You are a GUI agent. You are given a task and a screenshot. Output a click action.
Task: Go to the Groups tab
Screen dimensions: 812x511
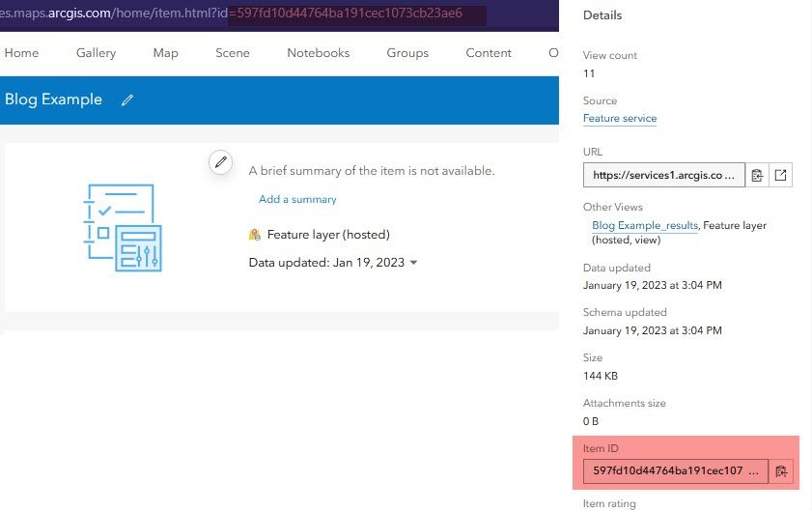(407, 53)
